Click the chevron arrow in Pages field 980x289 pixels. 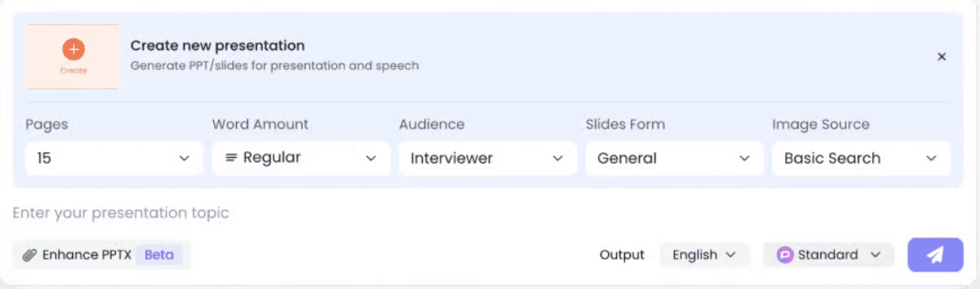[x=184, y=158]
